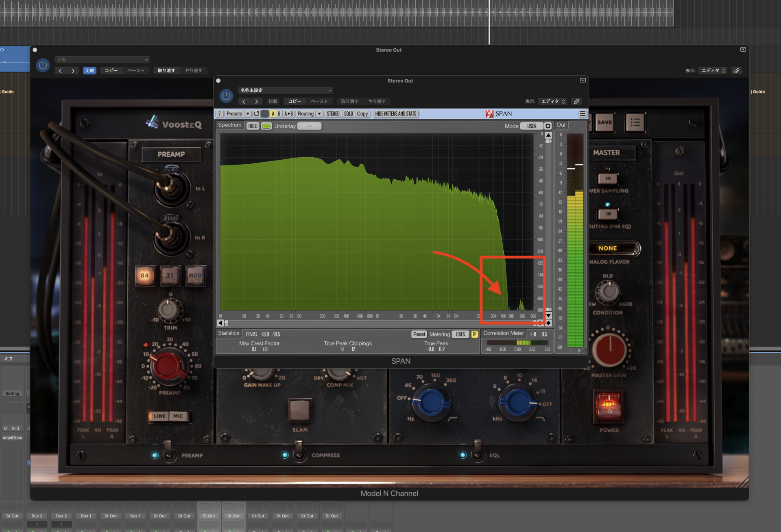
Task: Click the spectrum range down arrow
Action: (x=548, y=315)
